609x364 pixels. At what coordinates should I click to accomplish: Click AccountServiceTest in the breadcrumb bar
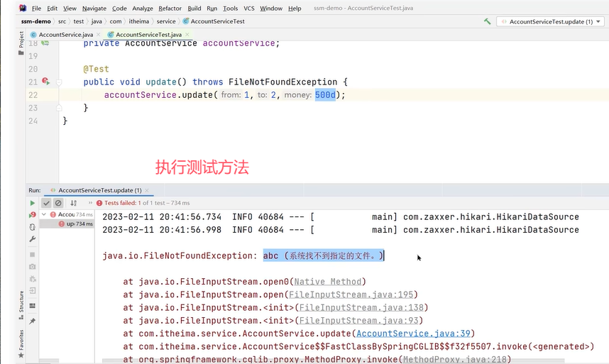[214, 21]
